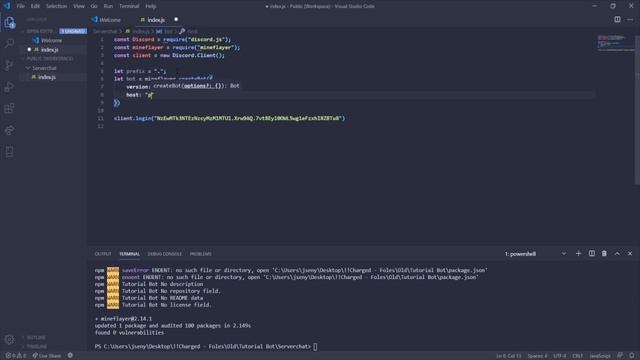
Task: Maximize panel size with up chevron
Action: 617,253
